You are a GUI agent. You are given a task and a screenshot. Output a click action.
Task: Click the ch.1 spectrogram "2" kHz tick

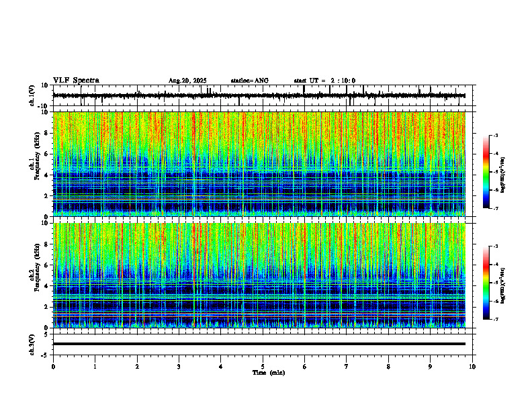[46, 196]
